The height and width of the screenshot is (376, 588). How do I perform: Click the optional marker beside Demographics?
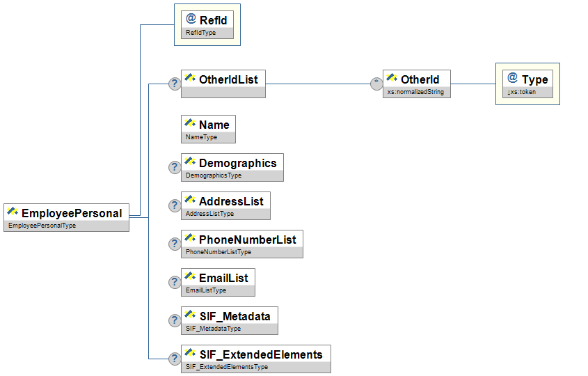pyautogui.click(x=175, y=167)
